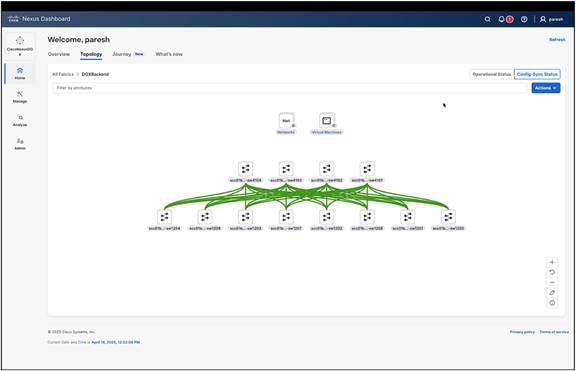Select leaf switch ending sw1208
This screenshot has height=371, width=576.
(x=205, y=217)
